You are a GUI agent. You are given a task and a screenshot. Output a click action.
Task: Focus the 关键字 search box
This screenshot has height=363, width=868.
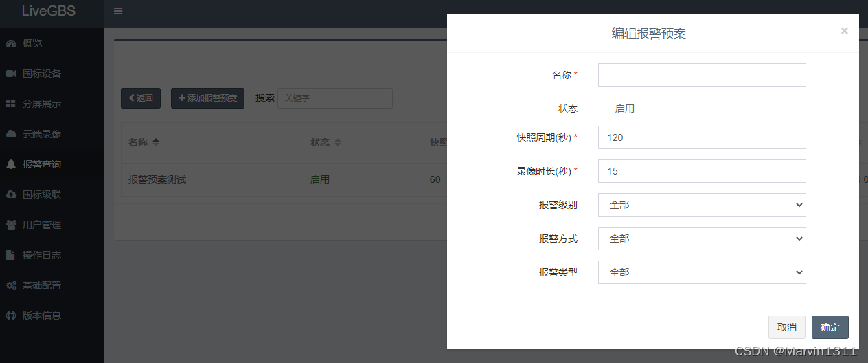coord(335,98)
